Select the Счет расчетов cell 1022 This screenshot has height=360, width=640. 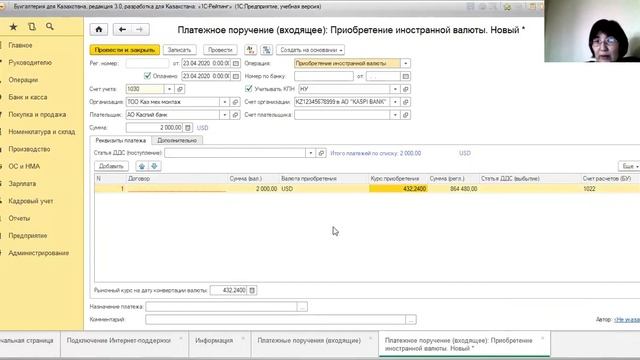tap(610, 189)
